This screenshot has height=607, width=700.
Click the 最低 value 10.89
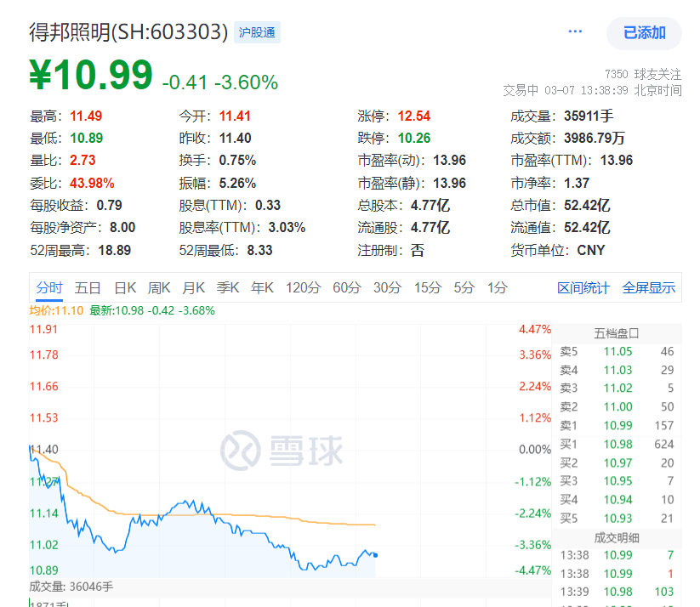[87, 138]
